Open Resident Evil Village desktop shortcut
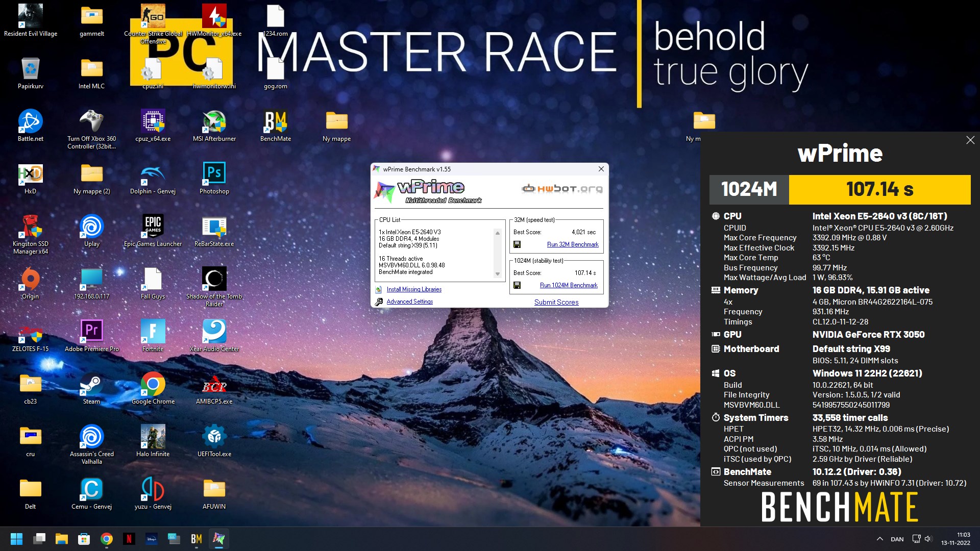 click(x=31, y=20)
